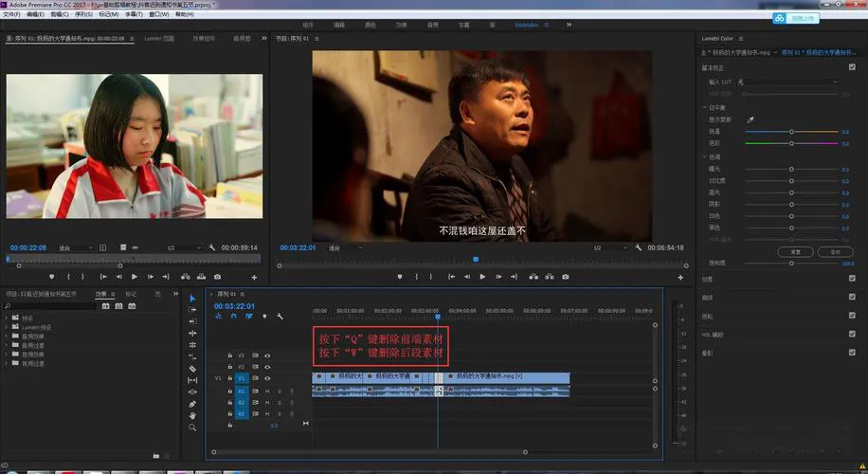The width and height of the screenshot is (868, 474).
Task: Open the 文件 menu
Action: click(10, 15)
